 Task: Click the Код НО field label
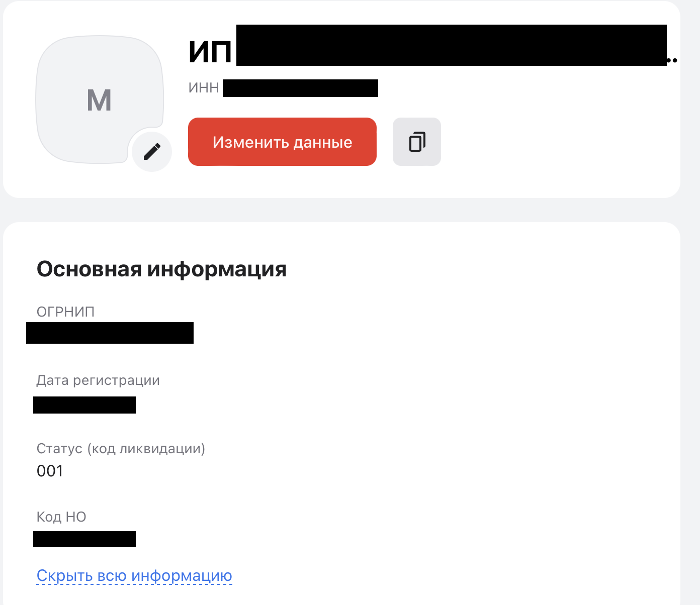(x=61, y=517)
